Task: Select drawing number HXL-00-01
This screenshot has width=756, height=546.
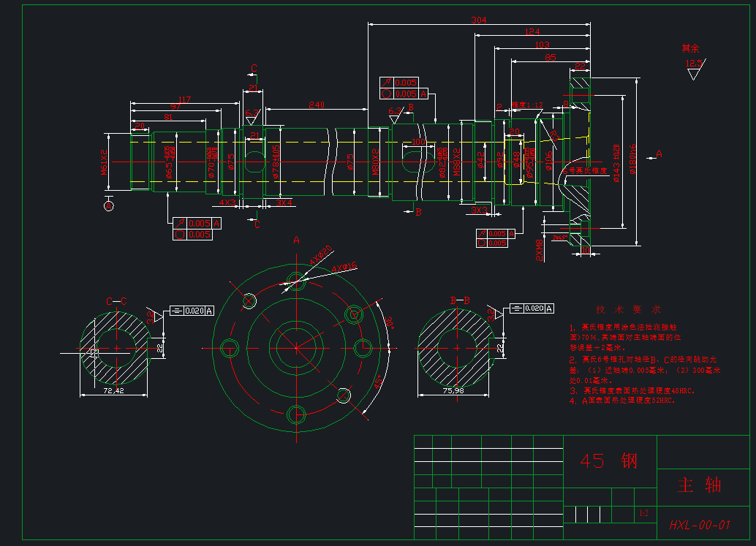Action: click(700, 525)
